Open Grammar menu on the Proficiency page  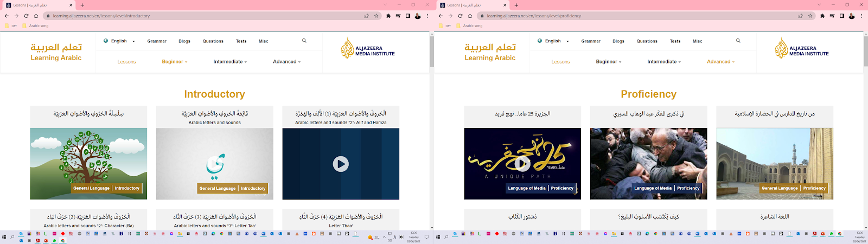tap(591, 41)
